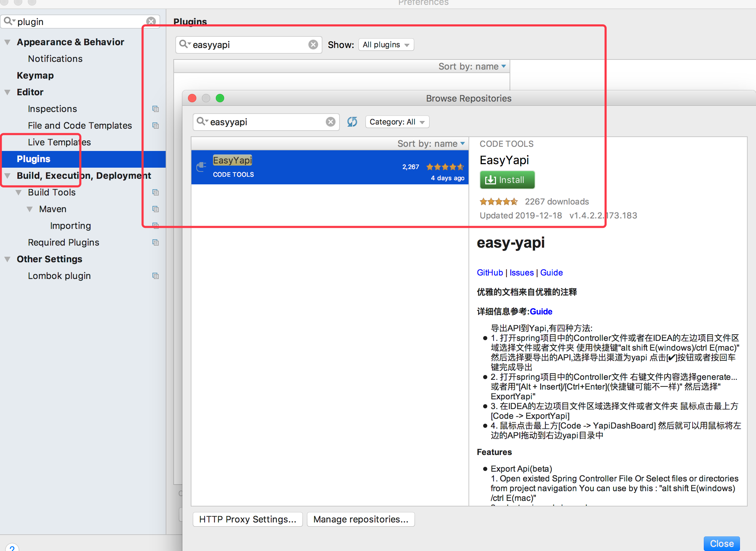Click the '2267 downloads' text

pos(557,201)
